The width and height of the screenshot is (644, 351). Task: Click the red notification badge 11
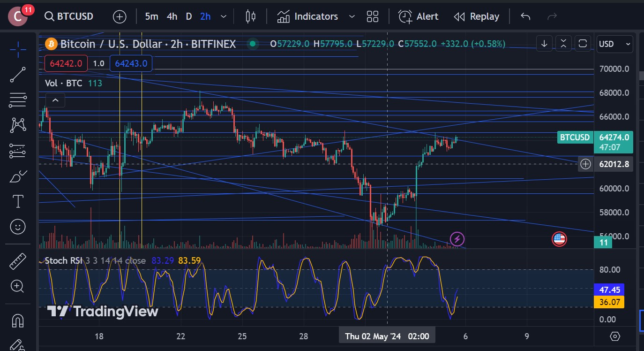28,9
